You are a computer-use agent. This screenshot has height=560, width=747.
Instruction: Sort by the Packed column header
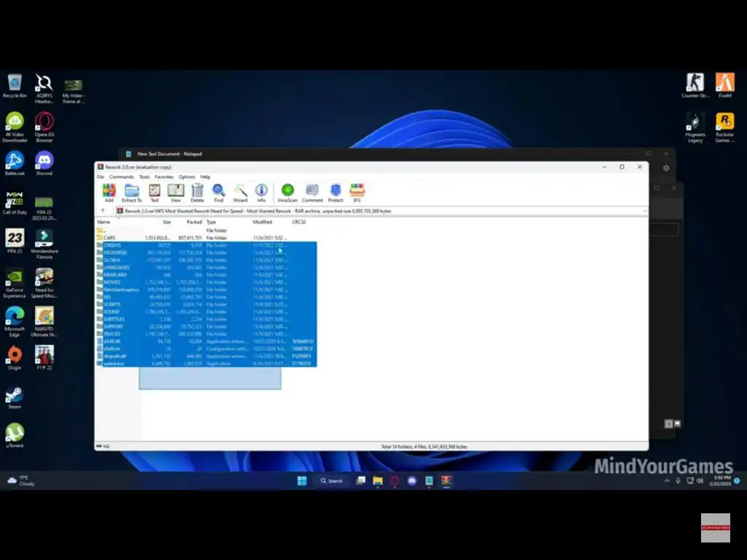click(x=194, y=222)
